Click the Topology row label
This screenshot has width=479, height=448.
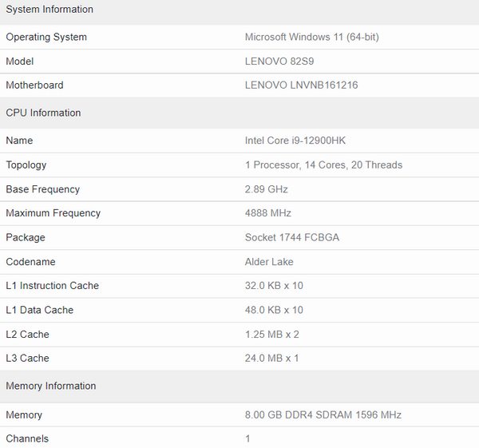(x=26, y=165)
